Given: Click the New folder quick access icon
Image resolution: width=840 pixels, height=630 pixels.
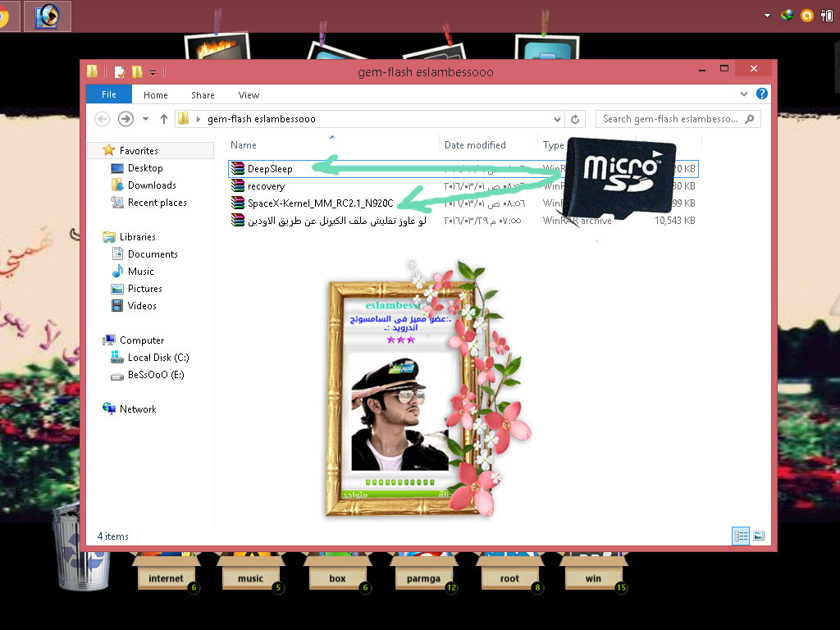Looking at the screenshot, I should point(137,72).
